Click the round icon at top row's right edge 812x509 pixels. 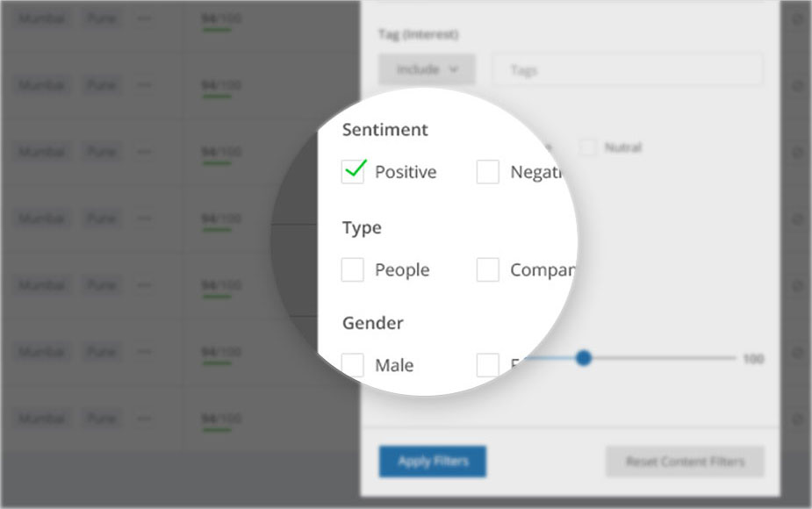pyautogui.click(x=798, y=19)
